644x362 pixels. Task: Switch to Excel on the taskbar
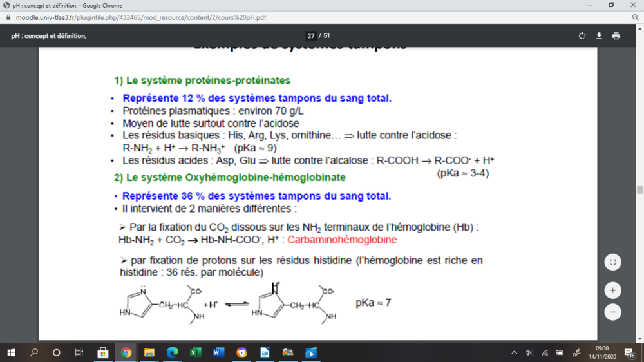pyautogui.click(x=195, y=352)
